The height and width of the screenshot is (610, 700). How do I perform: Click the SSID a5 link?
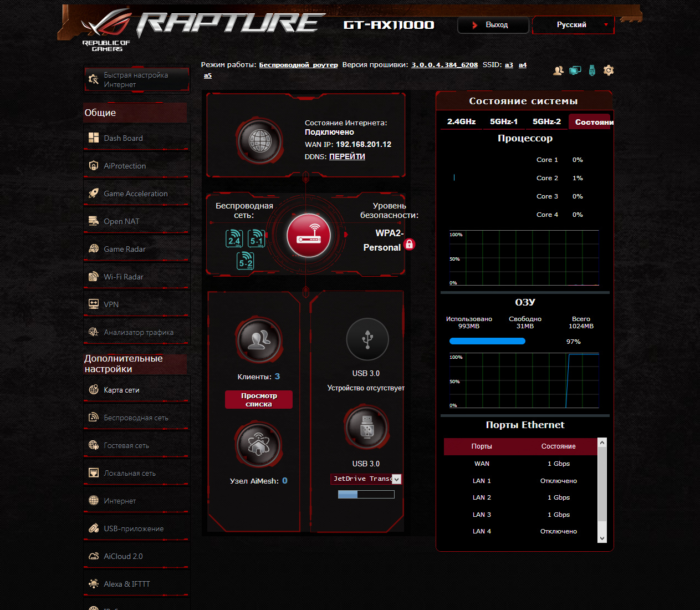[208, 75]
